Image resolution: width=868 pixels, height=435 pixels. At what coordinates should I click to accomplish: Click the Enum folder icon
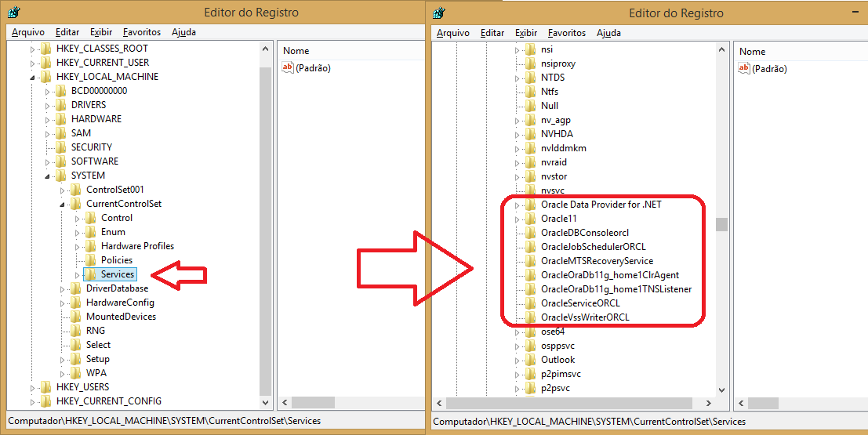click(x=91, y=232)
